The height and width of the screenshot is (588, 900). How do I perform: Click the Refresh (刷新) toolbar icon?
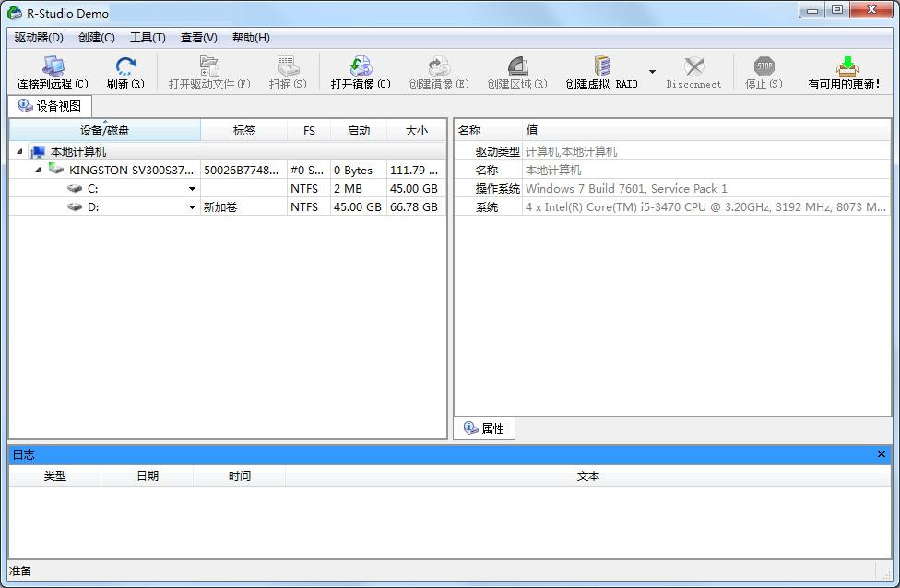click(x=125, y=66)
